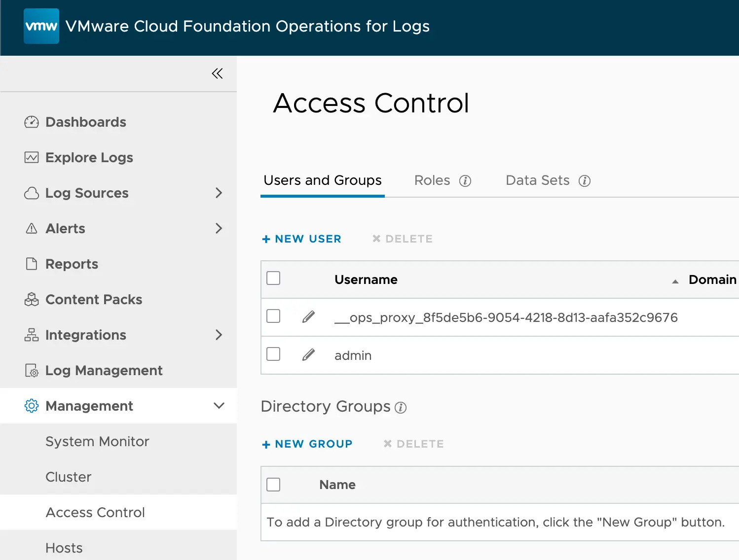The width and height of the screenshot is (739, 560).
Task: Click the info icon next to Directory Groups
Action: [401, 408]
